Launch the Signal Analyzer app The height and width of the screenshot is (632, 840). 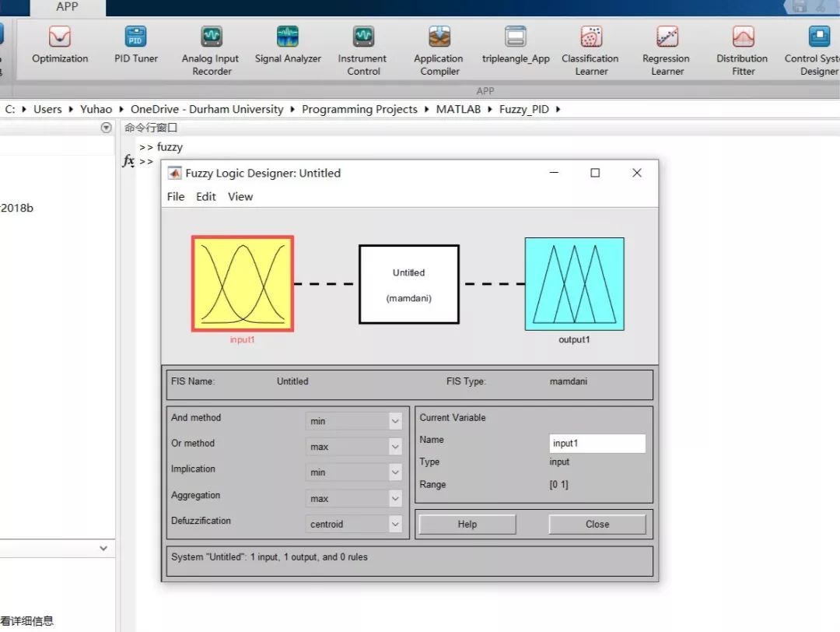(x=288, y=46)
